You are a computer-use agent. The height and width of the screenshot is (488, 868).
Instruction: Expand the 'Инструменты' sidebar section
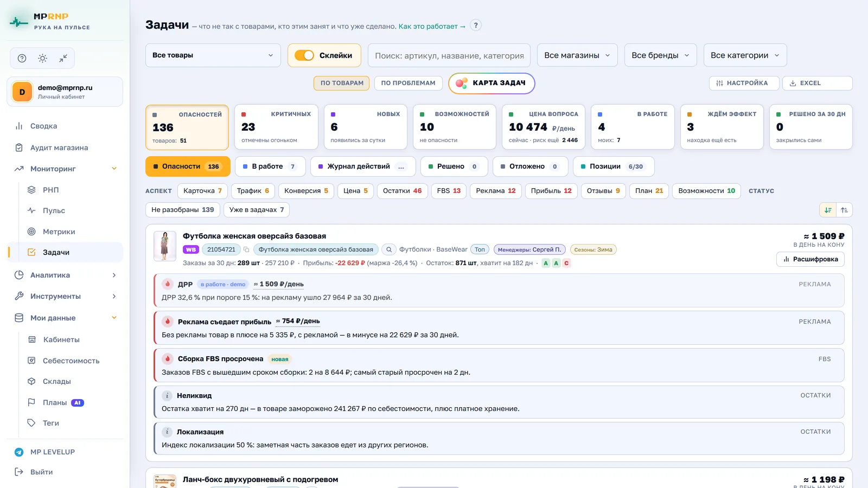point(65,296)
